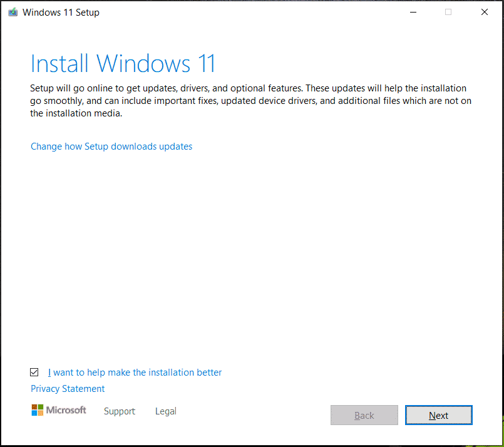The height and width of the screenshot is (447, 504).
Task: Open Change how Setup downloads updates link
Action: click(111, 146)
